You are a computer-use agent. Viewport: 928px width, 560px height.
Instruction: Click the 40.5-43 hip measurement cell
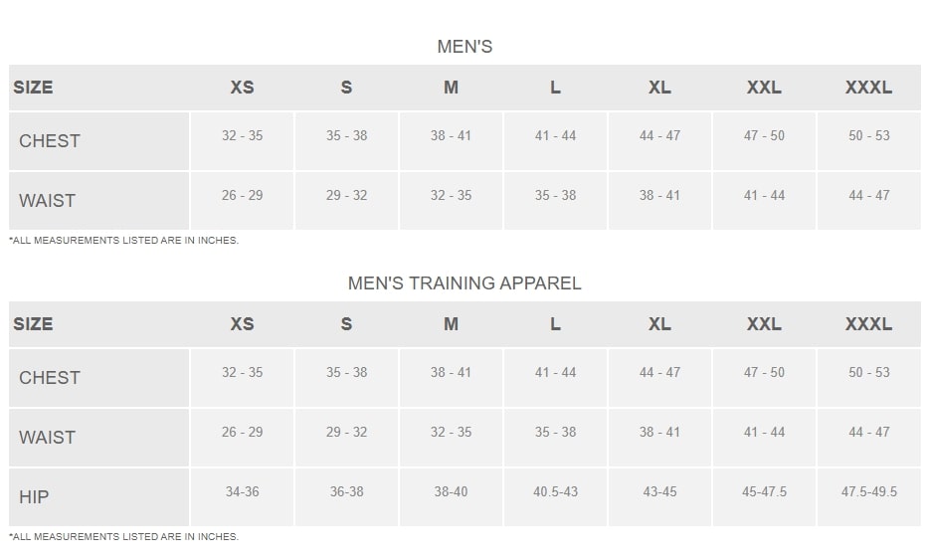coord(555,492)
